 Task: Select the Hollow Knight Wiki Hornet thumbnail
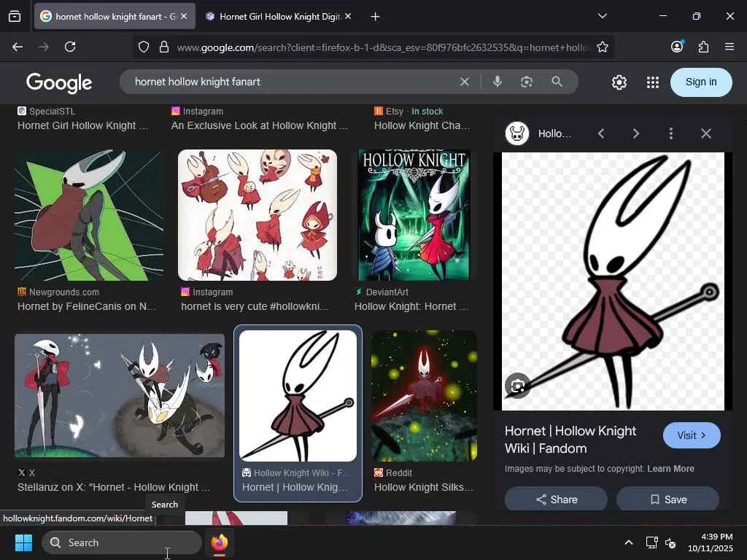pyautogui.click(x=298, y=396)
